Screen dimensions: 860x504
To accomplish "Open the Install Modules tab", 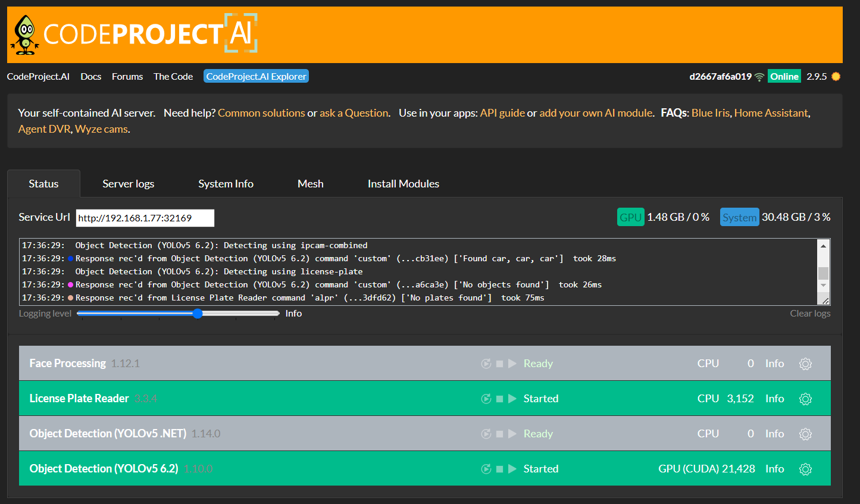I will click(403, 184).
